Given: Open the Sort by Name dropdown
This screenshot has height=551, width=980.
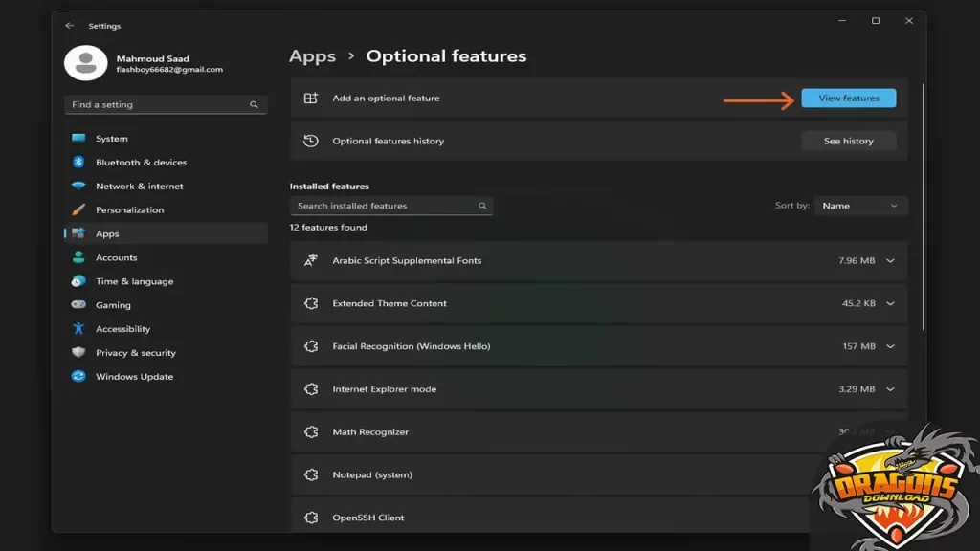Looking at the screenshot, I should pos(860,206).
